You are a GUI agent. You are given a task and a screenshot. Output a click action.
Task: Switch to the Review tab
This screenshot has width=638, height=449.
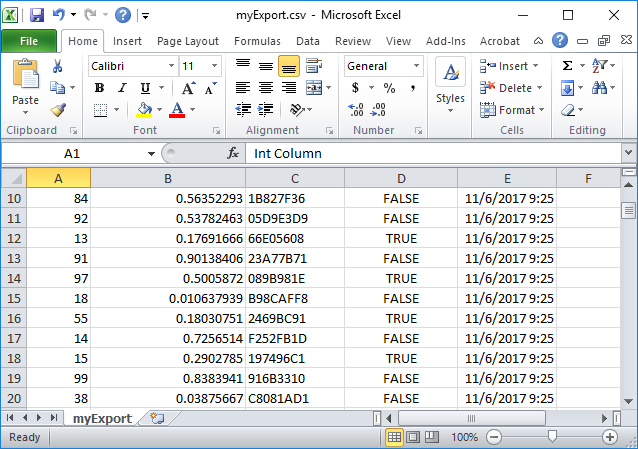point(353,41)
